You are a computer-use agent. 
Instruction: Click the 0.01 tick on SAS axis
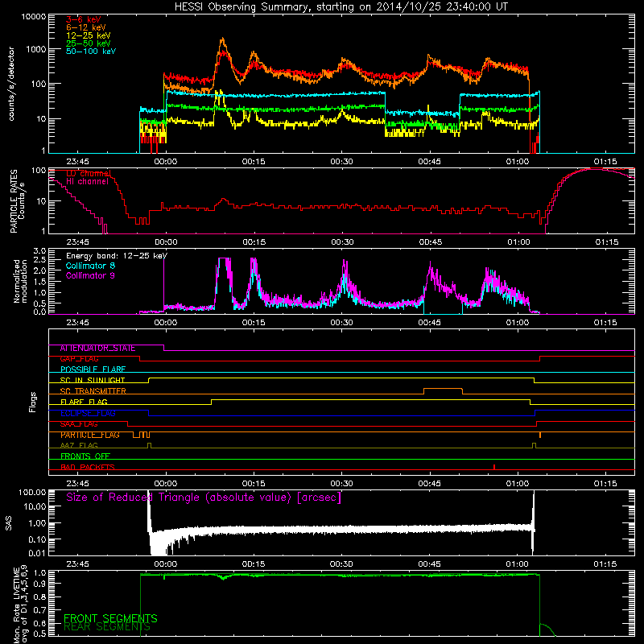tap(37, 553)
